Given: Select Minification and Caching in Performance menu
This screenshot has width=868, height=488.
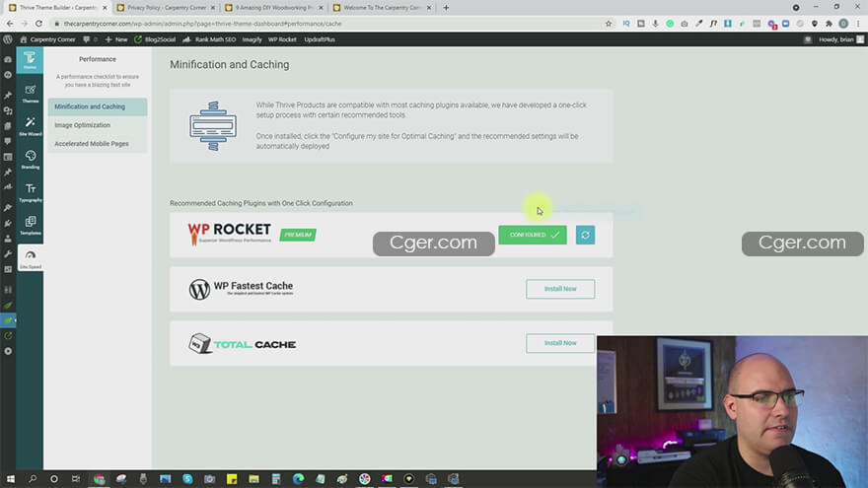Looking at the screenshot, I should click(x=98, y=106).
